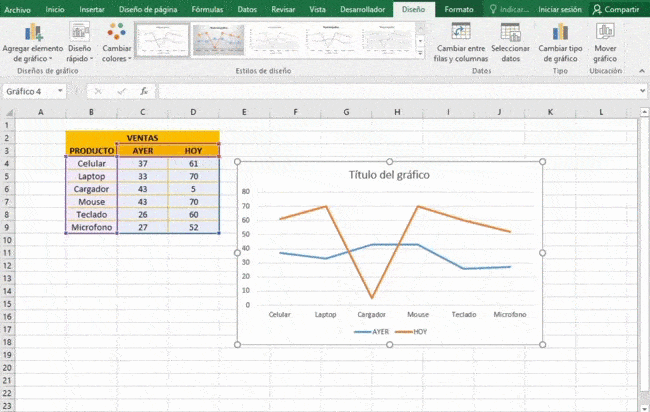
Task: Click the Cargador axis label in chart
Action: pos(371,315)
